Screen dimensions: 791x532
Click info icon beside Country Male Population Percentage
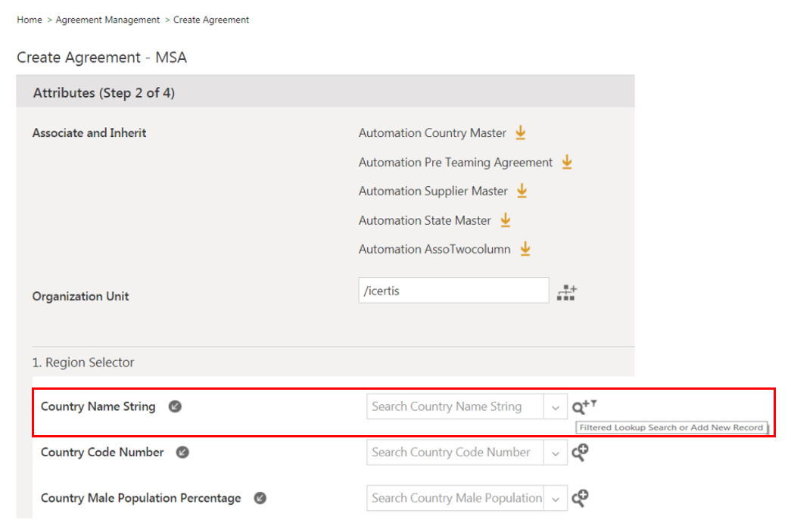tap(260, 498)
